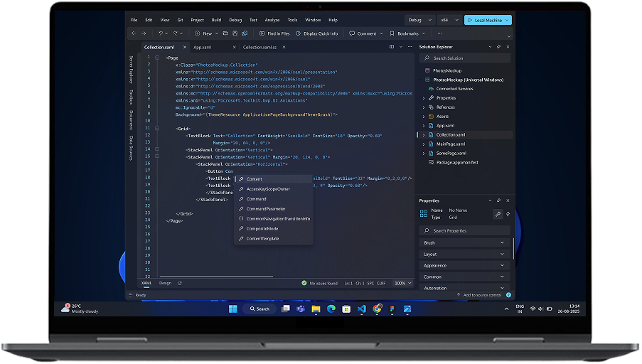Open the Analyze menu

272,20
